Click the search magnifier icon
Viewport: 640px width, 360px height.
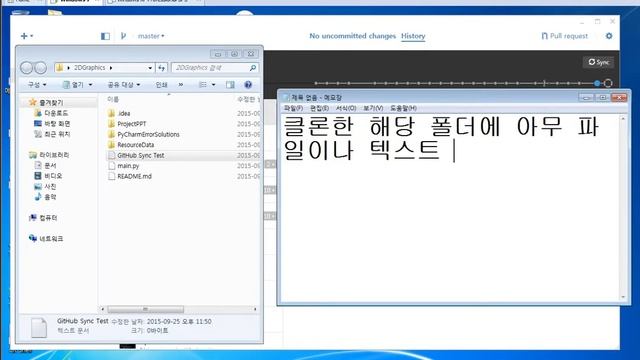[x=253, y=68]
